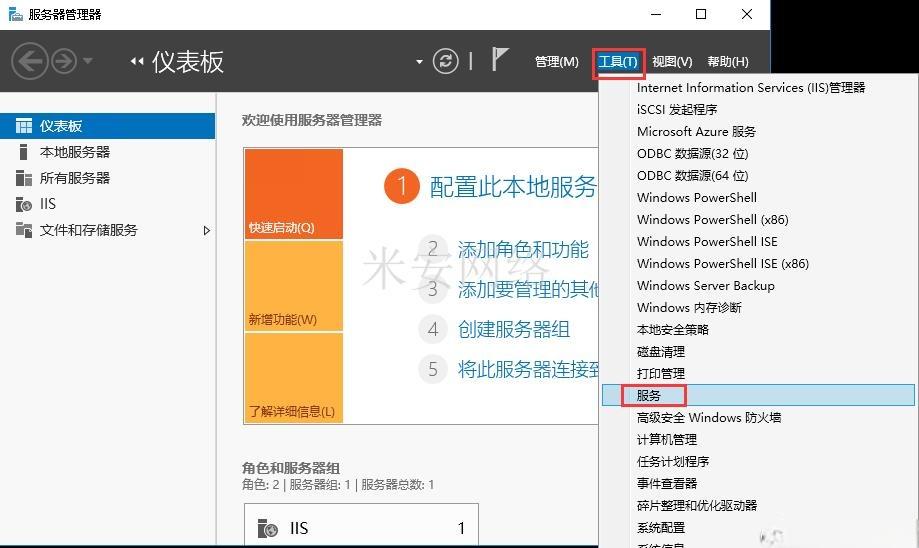Open iSCSI 发起程序 from tools menu
This screenshot has width=919, height=548.
[677, 110]
